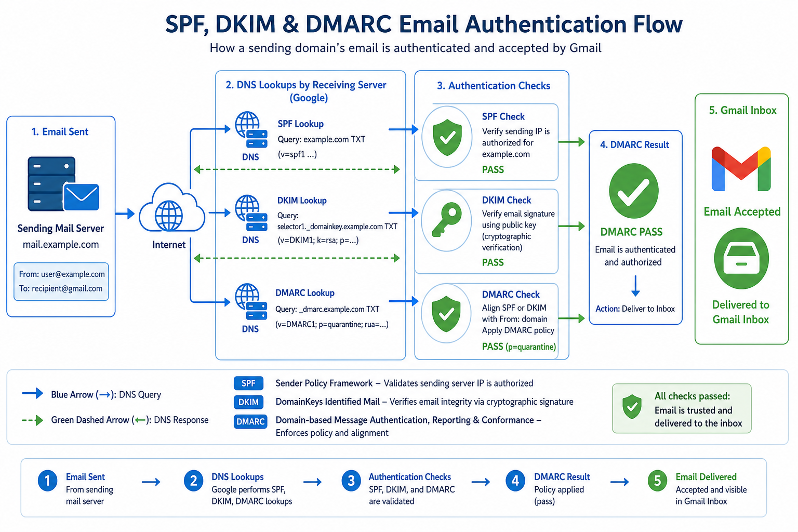Click the "Query: _dmarc.example.com TXT" text
798x532 pixels.
[x=327, y=309]
